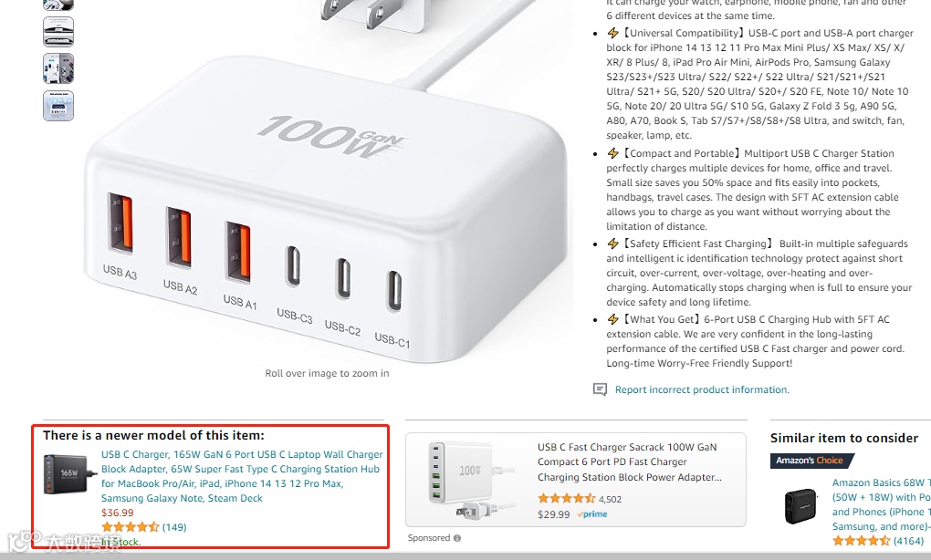Screen dimensions: 931x560
Task: Open the Amazon Basics 68W charger link
Action: (881, 504)
